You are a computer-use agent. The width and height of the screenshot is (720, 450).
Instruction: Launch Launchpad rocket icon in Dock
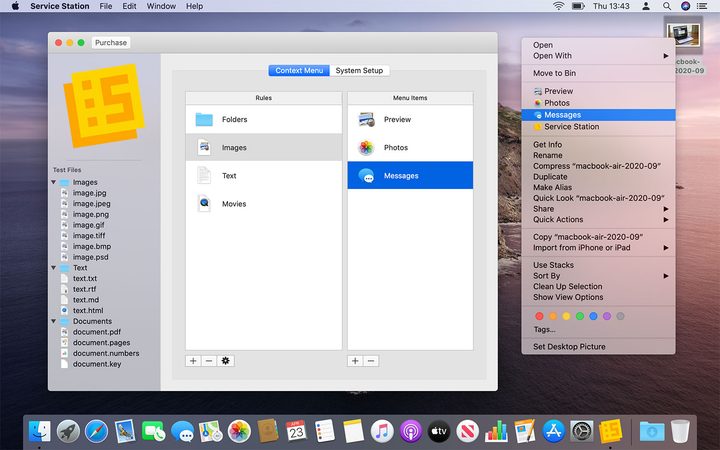click(68, 431)
